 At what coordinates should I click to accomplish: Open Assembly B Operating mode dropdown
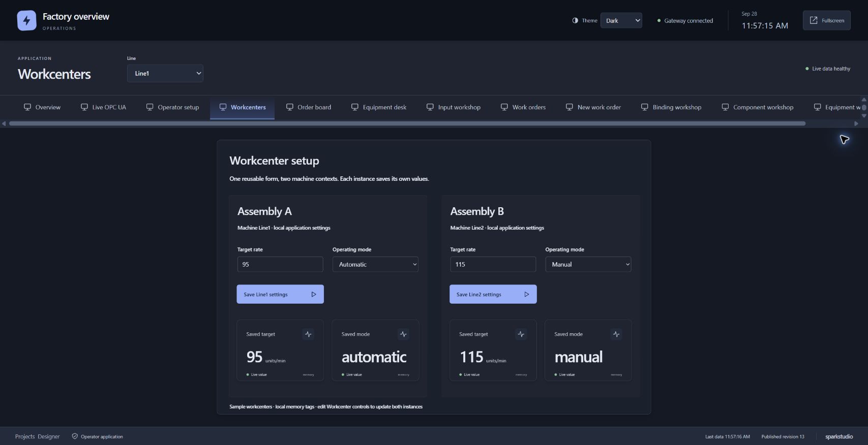[x=588, y=264]
